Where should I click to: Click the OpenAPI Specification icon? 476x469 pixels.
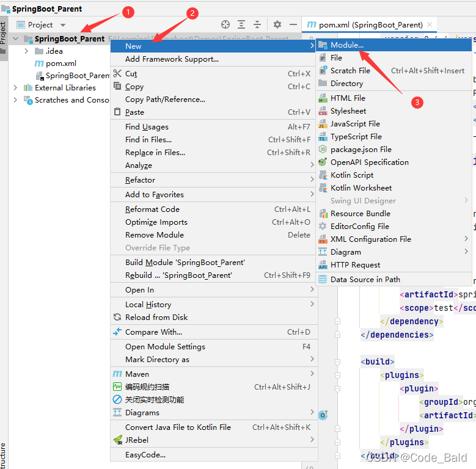pos(323,162)
